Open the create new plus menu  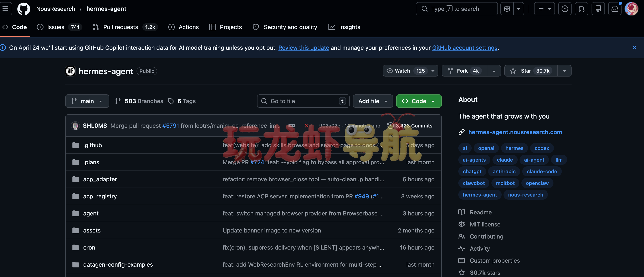click(x=544, y=9)
